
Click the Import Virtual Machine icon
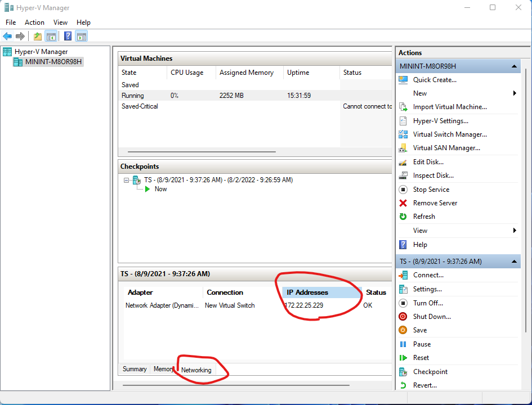click(403, 107)
